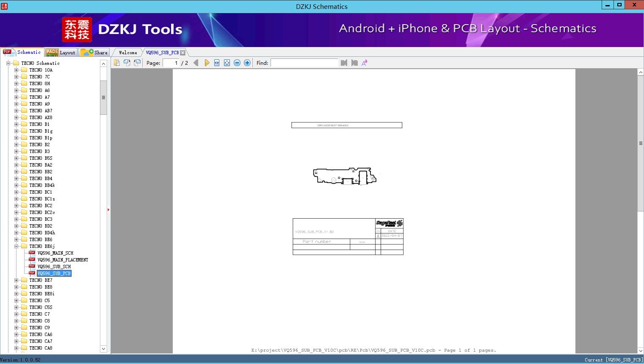
Task: Click the page number input field
Action: pos(171,63)
